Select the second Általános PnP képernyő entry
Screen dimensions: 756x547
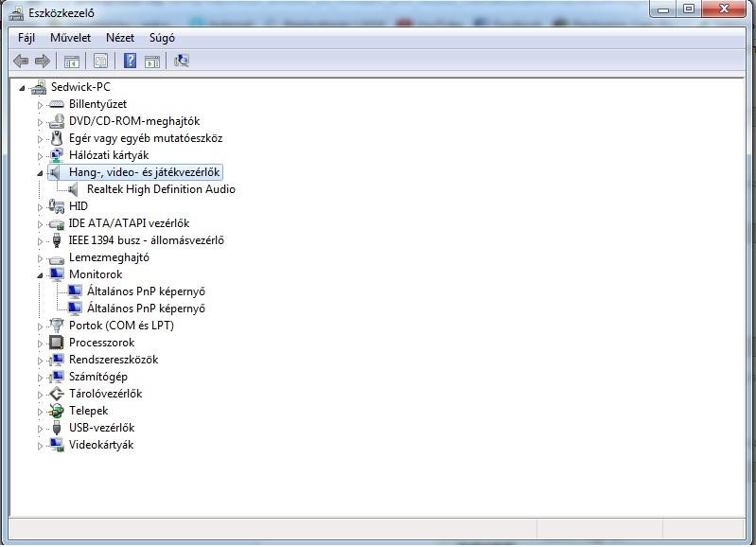tap(146, 309)
